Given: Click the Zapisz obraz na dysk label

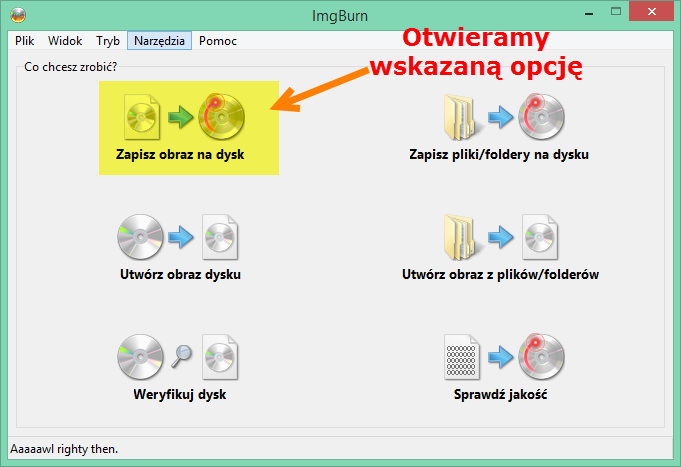Looking at the screenshot, I should point(180,154).
